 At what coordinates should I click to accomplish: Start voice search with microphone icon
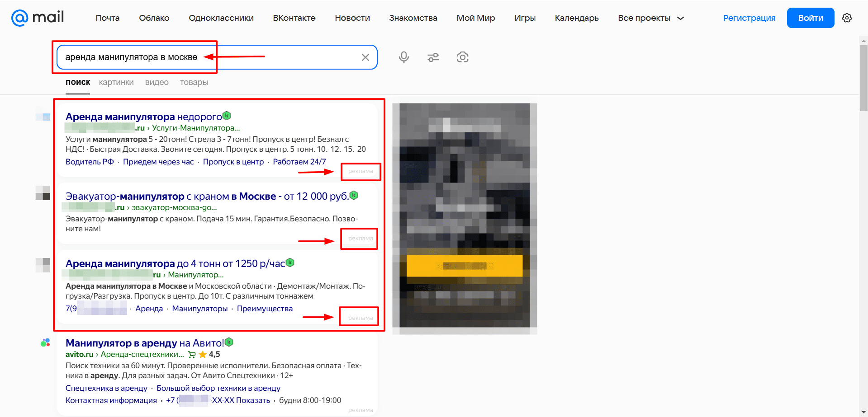(404, 57)
